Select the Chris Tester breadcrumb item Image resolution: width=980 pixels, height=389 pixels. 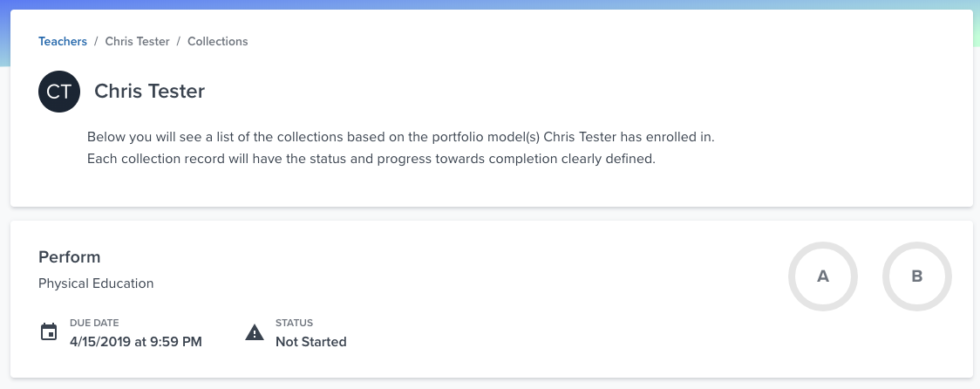138,41
